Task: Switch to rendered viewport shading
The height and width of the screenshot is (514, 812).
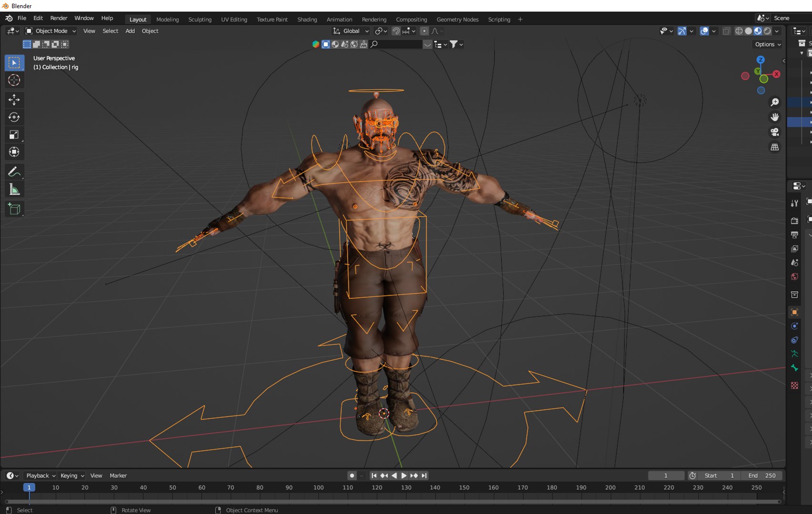Action: coord(767,31)
